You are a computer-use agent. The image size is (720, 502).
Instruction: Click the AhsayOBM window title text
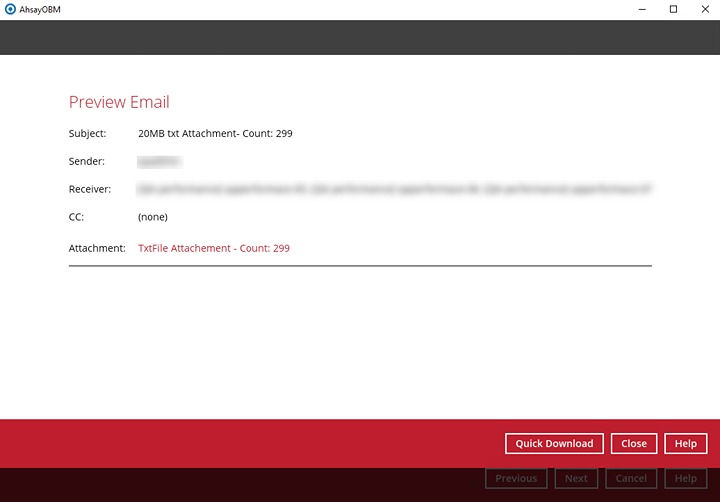(38, 9)
